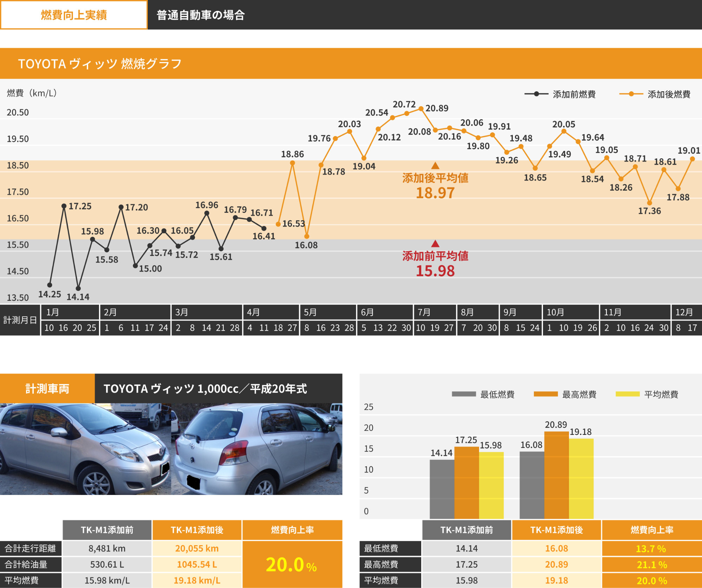The width and height of the screenshot is (702, 588).
Task: Click the 14.14 lowest data point
Action: [78, 288]
